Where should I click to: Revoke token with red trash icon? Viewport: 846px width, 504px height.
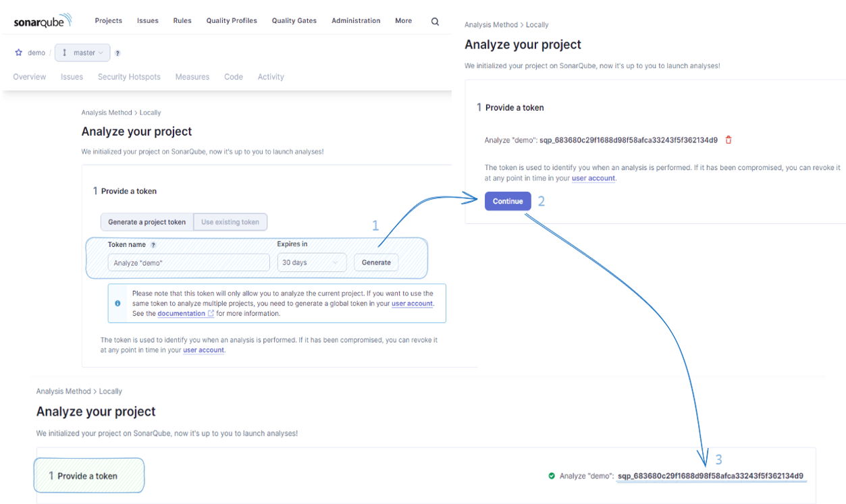pyautogui.click(x=729, y=140)
